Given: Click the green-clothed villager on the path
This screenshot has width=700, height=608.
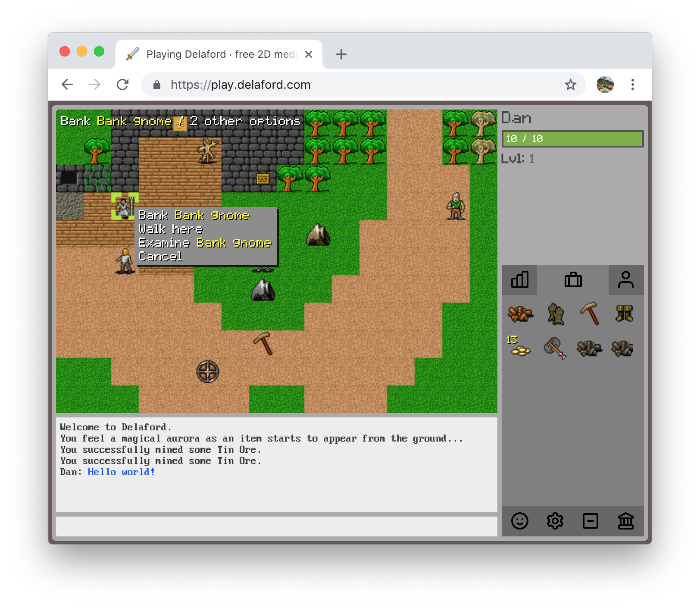Looking at the screenshot, I should [456, 206].
